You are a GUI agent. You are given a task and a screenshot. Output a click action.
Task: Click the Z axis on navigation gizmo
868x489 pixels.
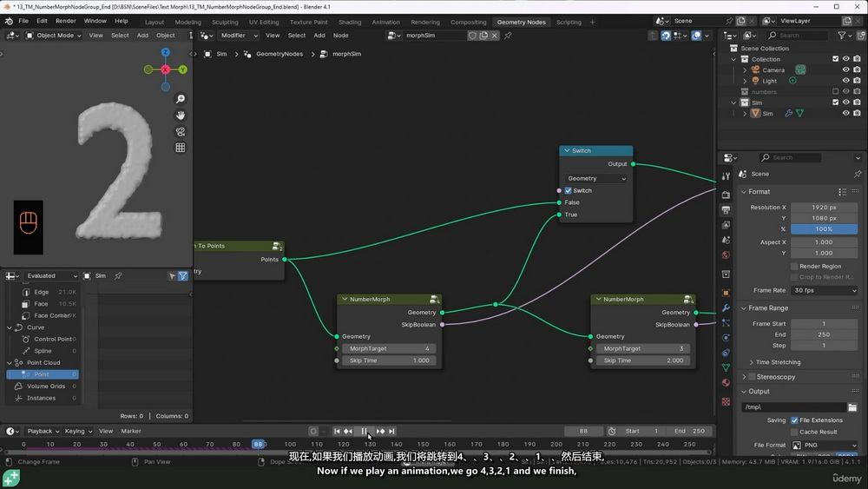[x=166, y=52]
